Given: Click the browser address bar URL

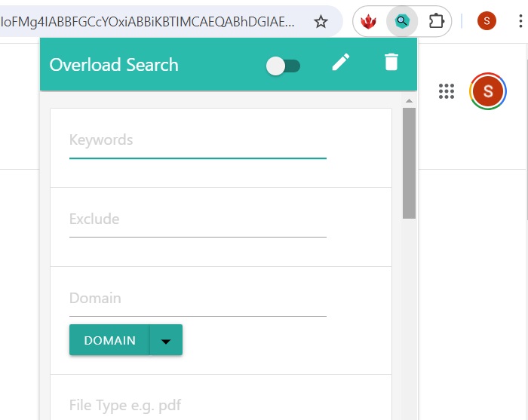Looking at the screenshot, I should click(148, 22).
